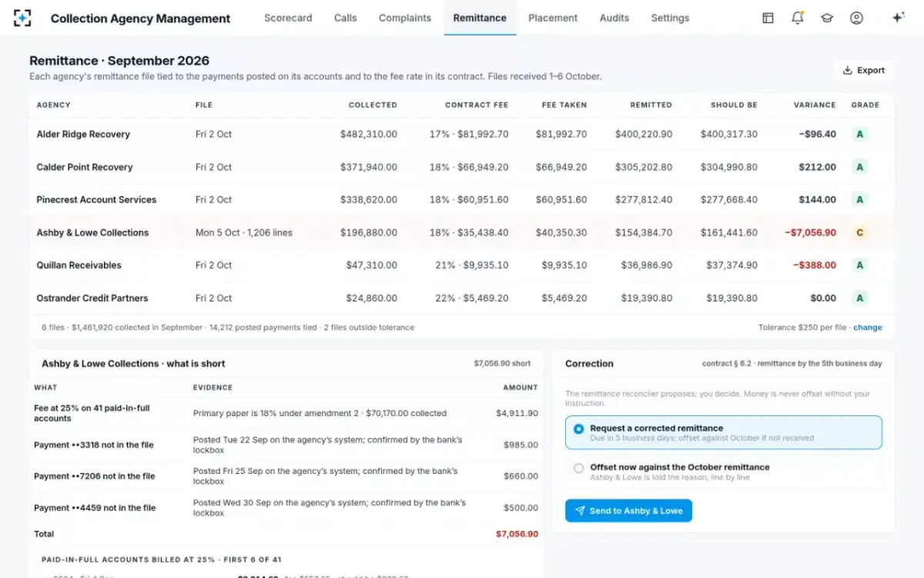This screenshot has height=578, width=924.
Task: Open the notifications bell
Action: click(x=798, y=18)
